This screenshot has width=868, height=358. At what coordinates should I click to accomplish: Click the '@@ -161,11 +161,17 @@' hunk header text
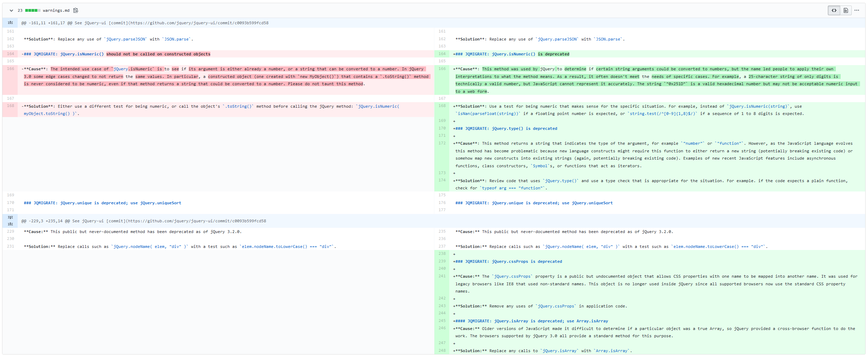(x=47, y=23)
